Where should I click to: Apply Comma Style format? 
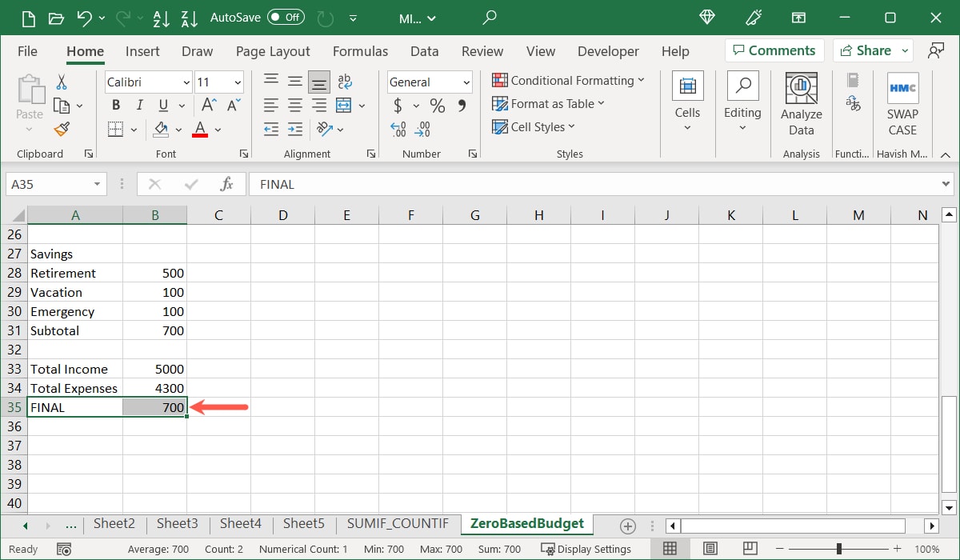tap(462, 106)
